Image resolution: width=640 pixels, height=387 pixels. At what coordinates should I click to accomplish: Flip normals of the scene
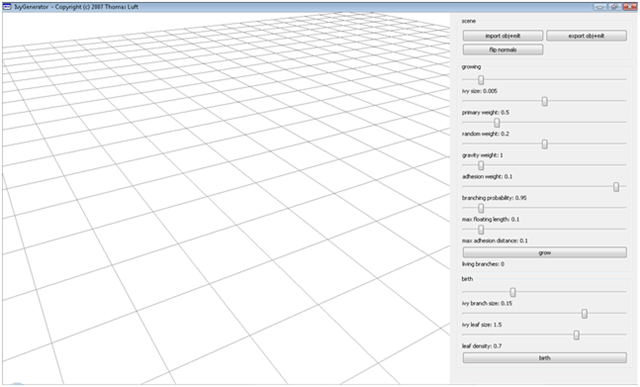pyautogui.click(x=503, y=50)
